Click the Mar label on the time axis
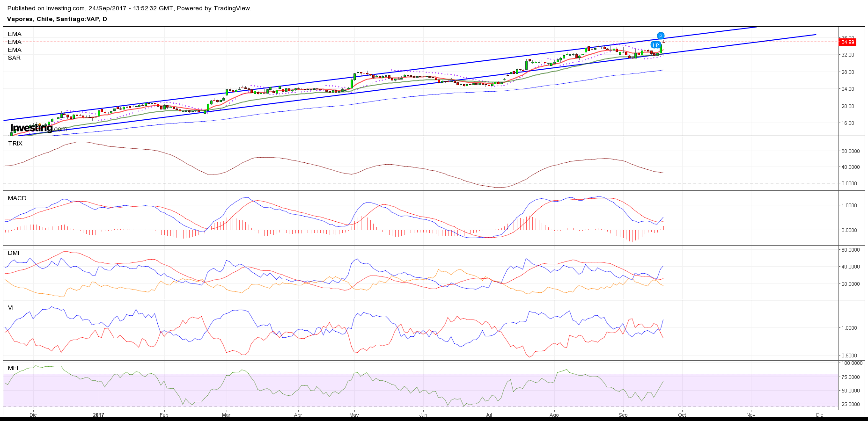The image size is (868, 421). pyautogui.click(x=226, y=415)
